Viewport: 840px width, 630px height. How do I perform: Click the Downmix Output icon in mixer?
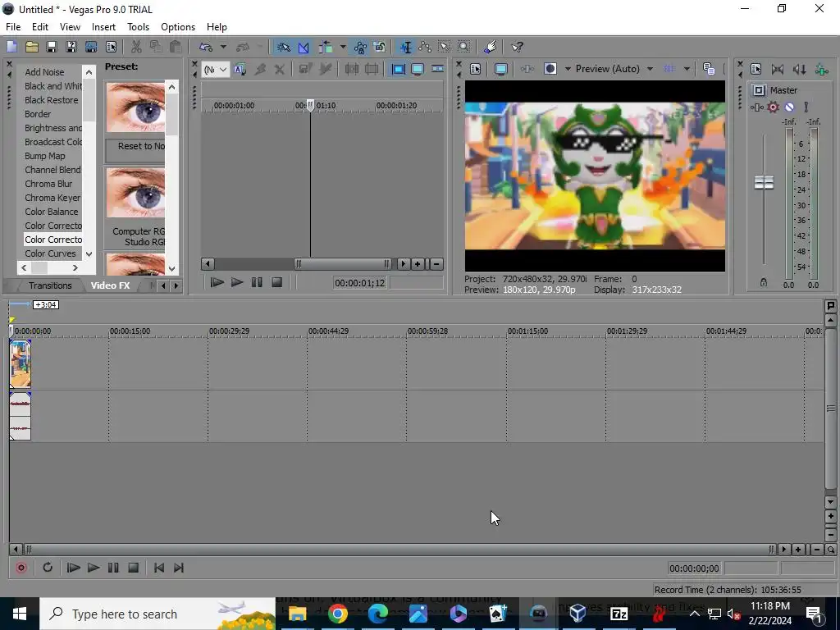click(778, 69)
